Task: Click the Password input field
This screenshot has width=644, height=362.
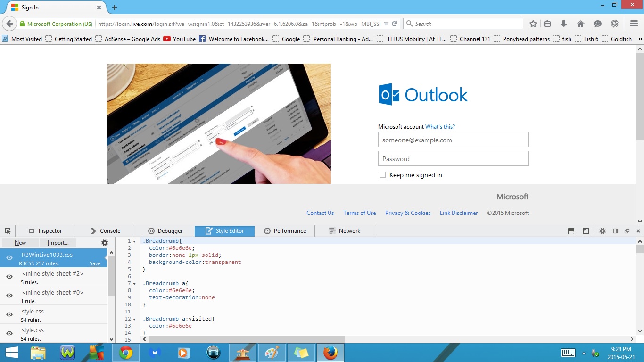Action: coord(453,158)
